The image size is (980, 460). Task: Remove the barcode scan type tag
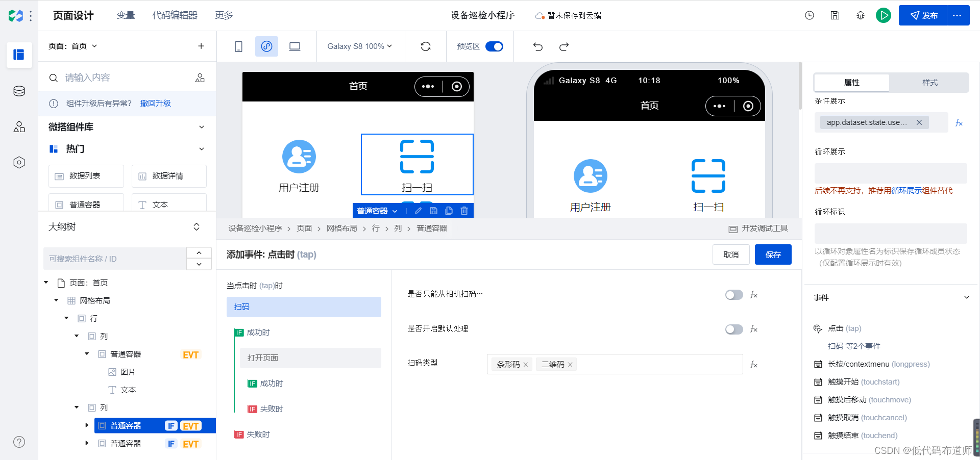pos(526,365)
